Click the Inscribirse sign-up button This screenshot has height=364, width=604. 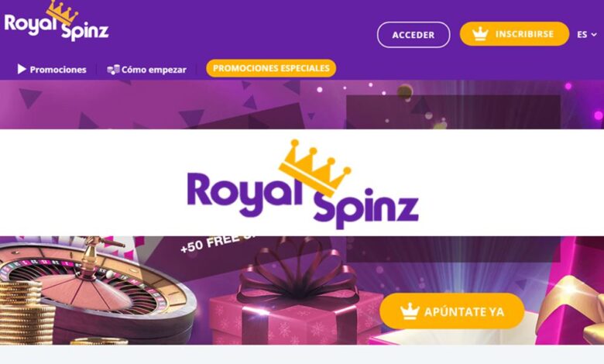click(x=514, y=34)
